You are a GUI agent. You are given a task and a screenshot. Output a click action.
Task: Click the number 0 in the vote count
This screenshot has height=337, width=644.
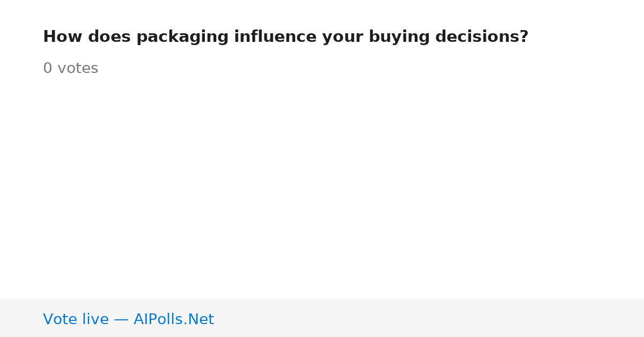pyautogui.click(x=48, y=69)
